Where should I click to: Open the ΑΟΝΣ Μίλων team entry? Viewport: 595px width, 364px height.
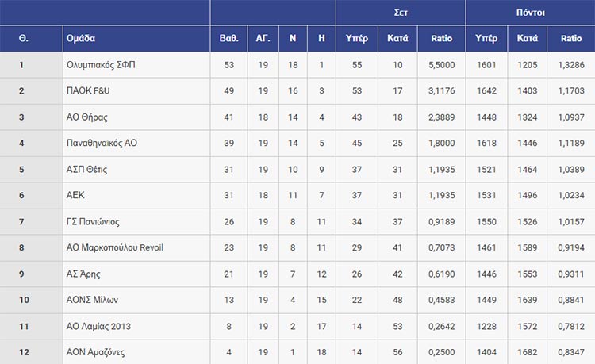pyautogui.click(x=94, y=301)
